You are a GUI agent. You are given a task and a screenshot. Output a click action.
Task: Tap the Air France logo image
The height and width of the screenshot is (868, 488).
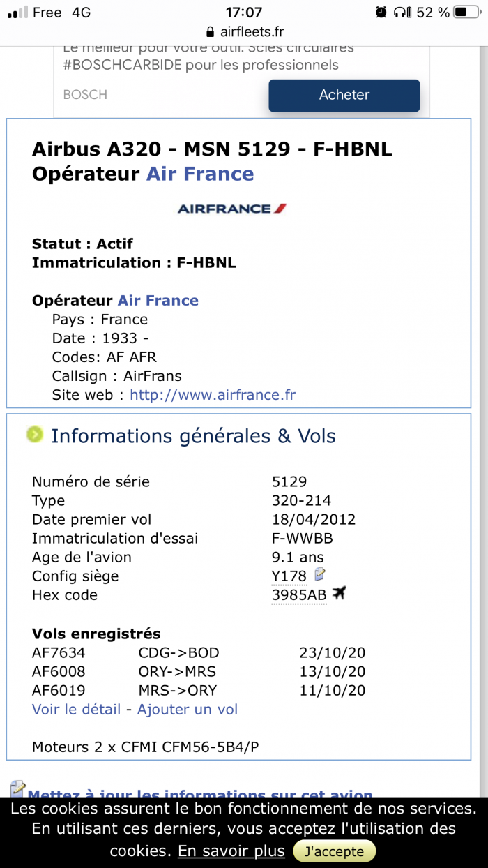pos(232,208)
